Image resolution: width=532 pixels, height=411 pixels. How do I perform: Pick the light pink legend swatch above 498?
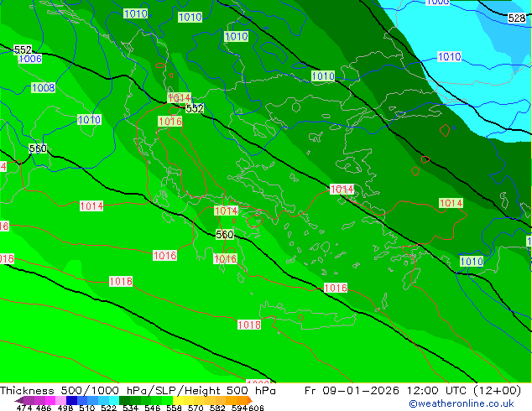point(60,400)
